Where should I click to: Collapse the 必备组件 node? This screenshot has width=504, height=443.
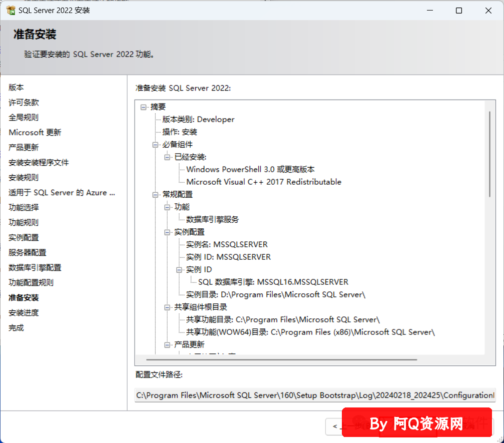155,145
